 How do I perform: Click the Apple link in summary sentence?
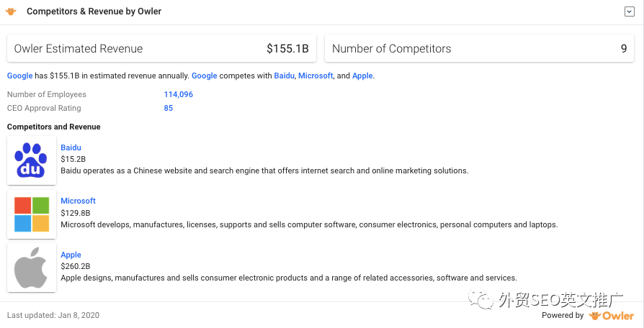tap(362, 76)
